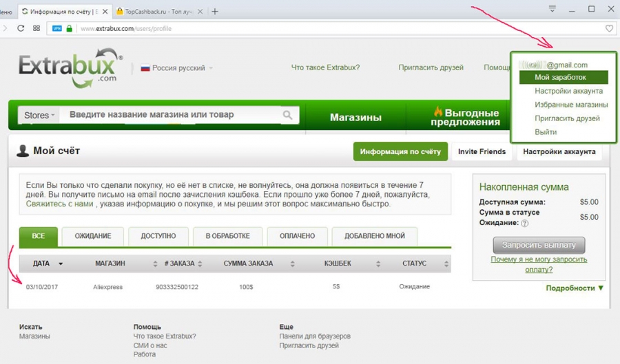Click the store search input field
620x364 pixels.
pos(170,115)
